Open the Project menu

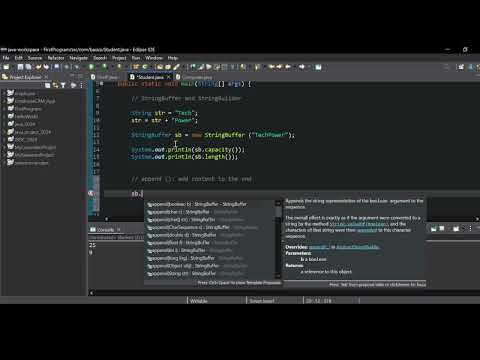click(119, 58)
